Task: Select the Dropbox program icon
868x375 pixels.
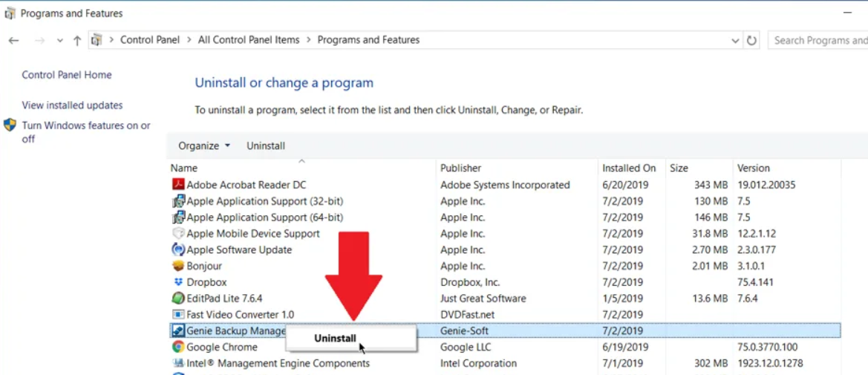Action: [x=178, y=282]
